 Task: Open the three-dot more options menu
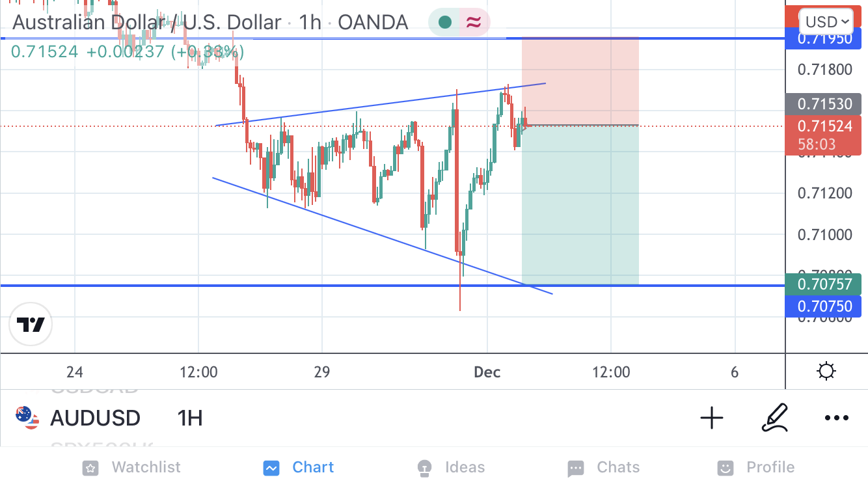click(837, 418)
